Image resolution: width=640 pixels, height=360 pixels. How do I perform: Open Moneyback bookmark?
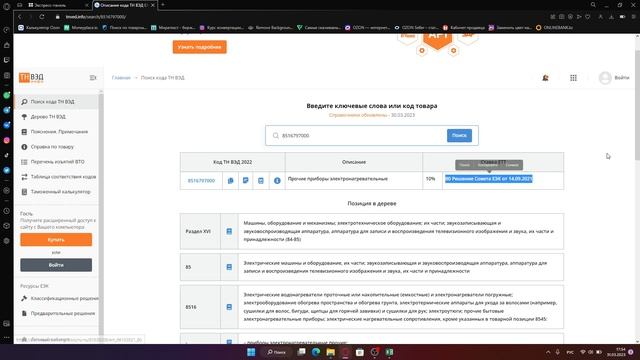tap(81, 27)
